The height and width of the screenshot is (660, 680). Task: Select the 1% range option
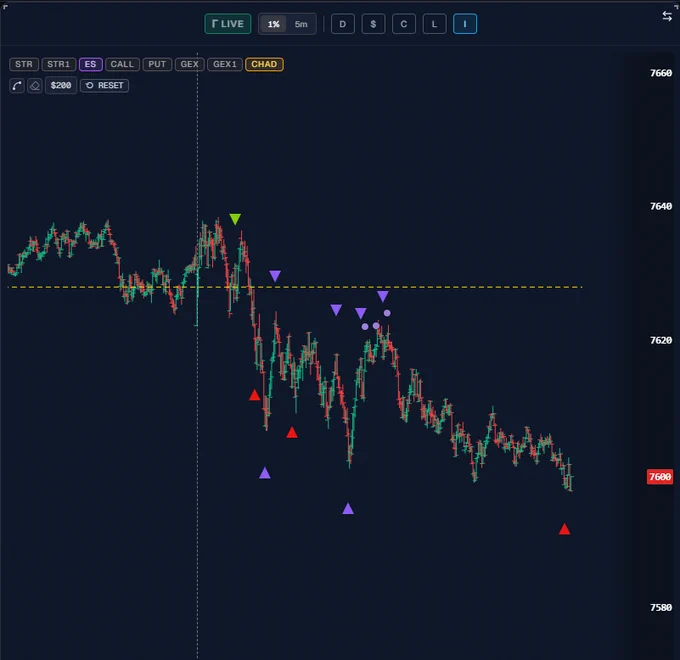click(274, 24)
